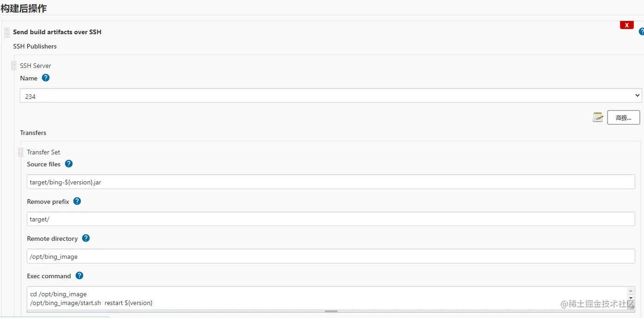The height and width of the screenshot is (318, 644).
Task: Click the help icon next to Name
Action: pos(46,78)
